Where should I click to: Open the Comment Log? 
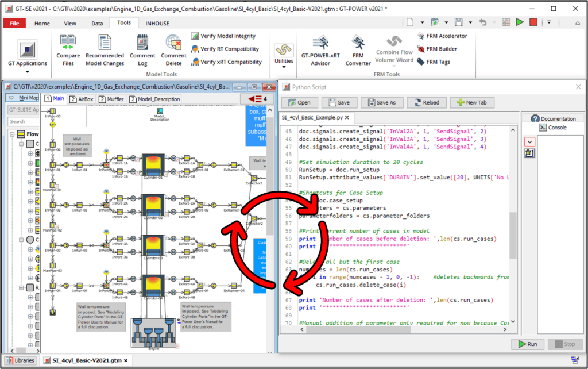[142, 51]
